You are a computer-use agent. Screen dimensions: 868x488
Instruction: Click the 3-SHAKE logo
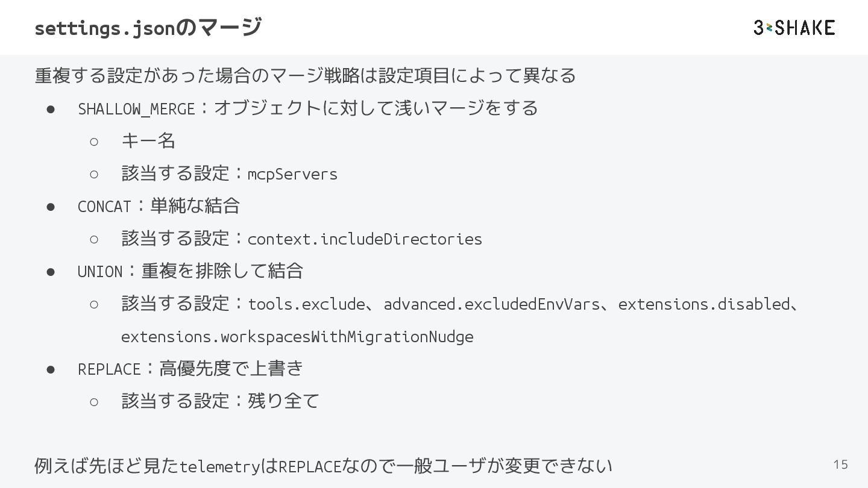pos(794,28)
